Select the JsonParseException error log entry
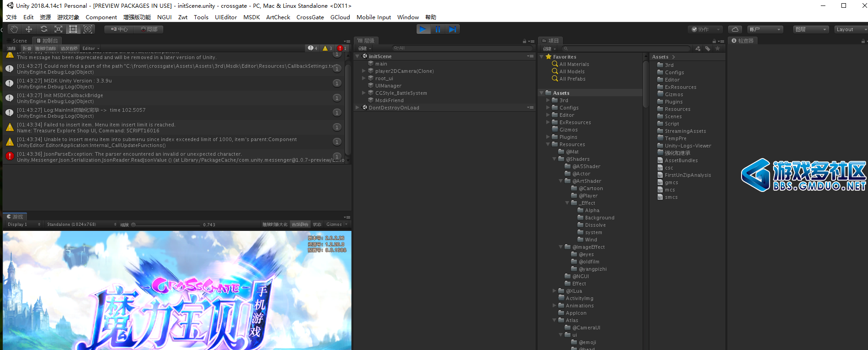Image resolution: width=868 pixels, height=350 pixels. 174,157
